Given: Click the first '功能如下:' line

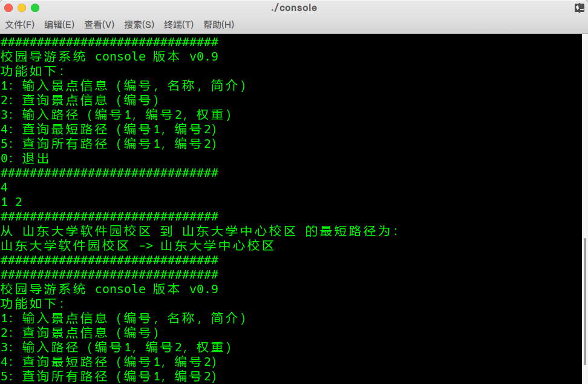Looking at the screenshot, I should tap(32, 71).
